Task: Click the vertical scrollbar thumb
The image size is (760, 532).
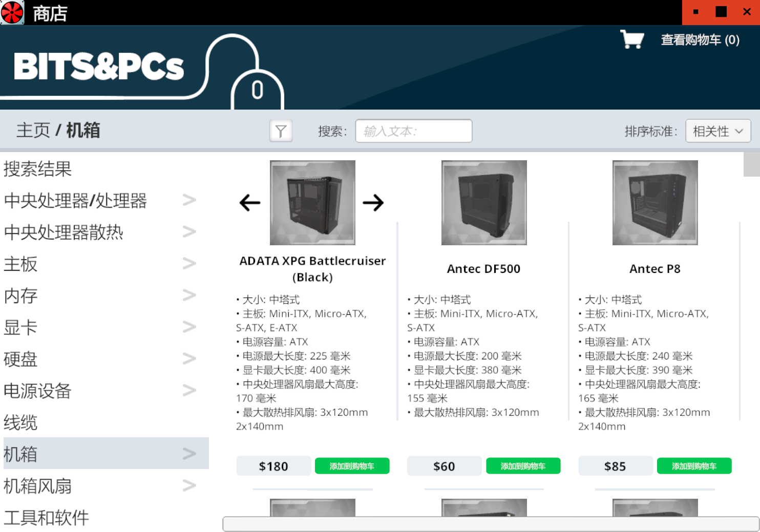Action: (751, 164)
